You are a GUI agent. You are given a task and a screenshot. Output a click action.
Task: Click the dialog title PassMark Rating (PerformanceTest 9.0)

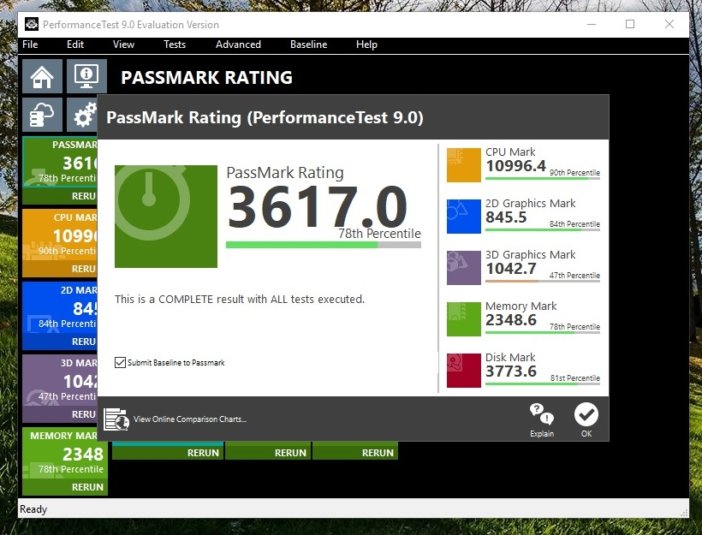coord(265,117)
